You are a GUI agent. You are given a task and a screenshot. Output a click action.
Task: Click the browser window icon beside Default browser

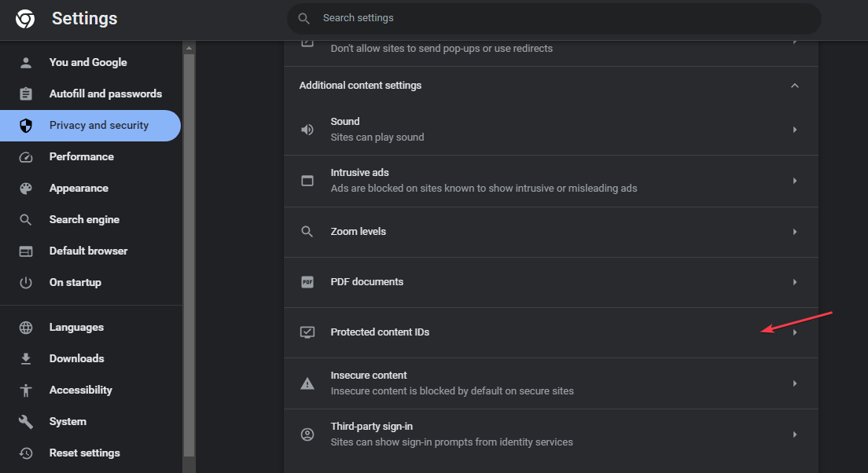tap(26, 251)
